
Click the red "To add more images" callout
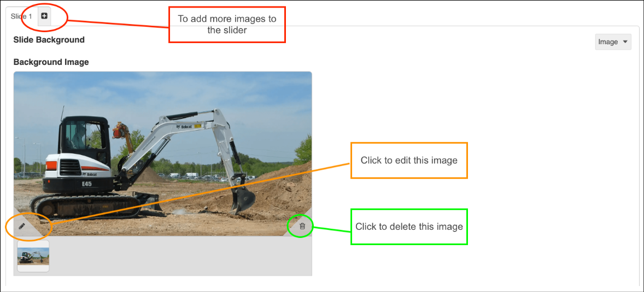227,25
